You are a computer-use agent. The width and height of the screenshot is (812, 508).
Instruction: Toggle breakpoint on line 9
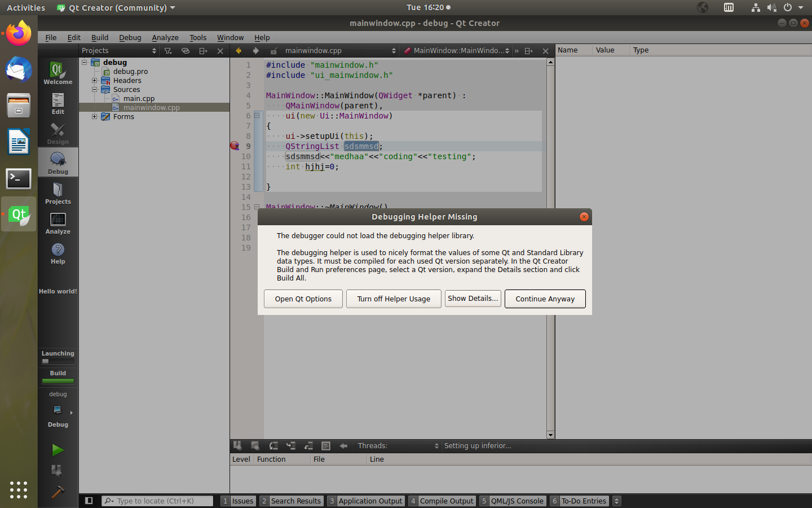click(235, 146)
